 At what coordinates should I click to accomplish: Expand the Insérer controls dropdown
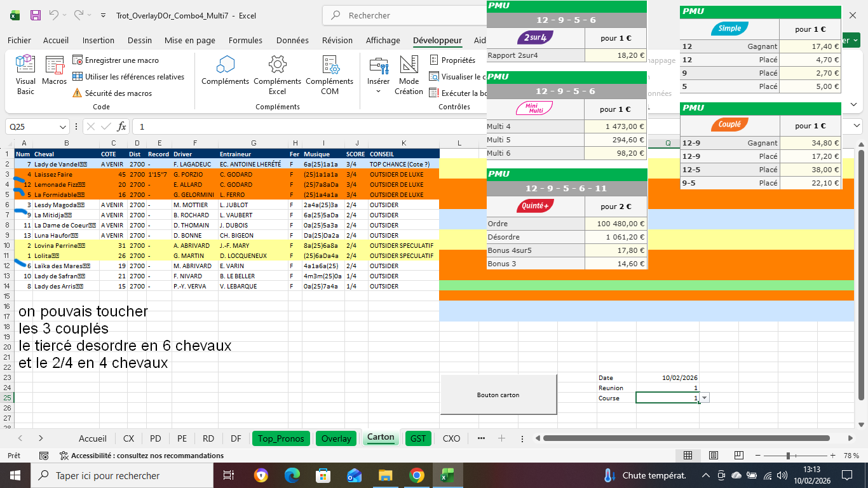[x=378, y=91]
